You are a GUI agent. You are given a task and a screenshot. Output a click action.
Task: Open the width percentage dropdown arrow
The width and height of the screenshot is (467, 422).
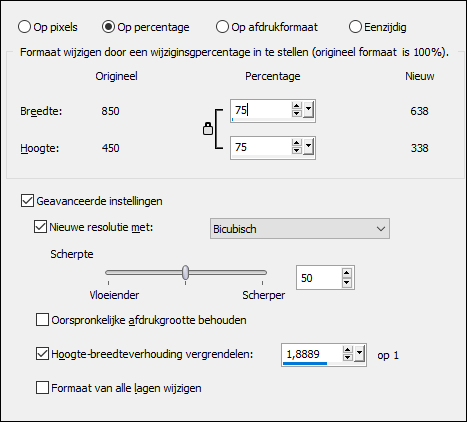tap(308, 110)
